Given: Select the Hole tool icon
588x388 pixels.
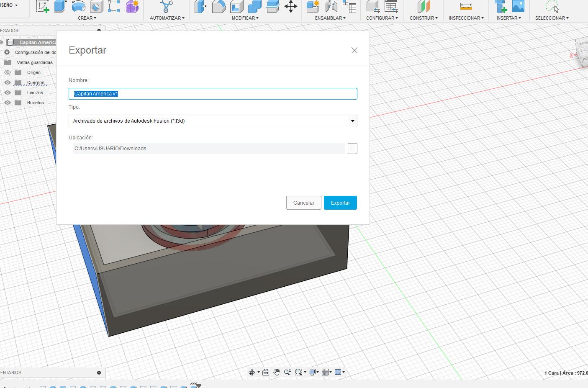Looking at the screenshot, I should pyautogui.click(x=96, y=6).
